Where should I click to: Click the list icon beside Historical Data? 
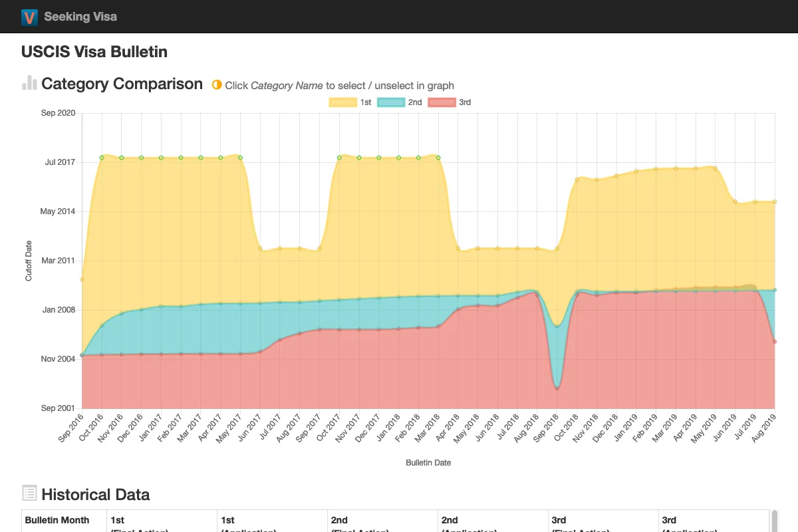pos(29,493)
